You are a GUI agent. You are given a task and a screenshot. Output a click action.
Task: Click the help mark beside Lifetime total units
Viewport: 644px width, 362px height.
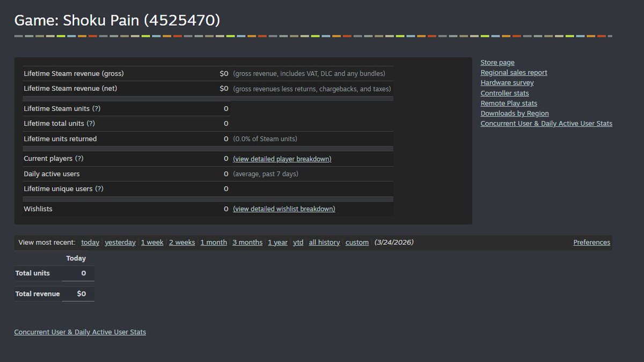point(91,124)
